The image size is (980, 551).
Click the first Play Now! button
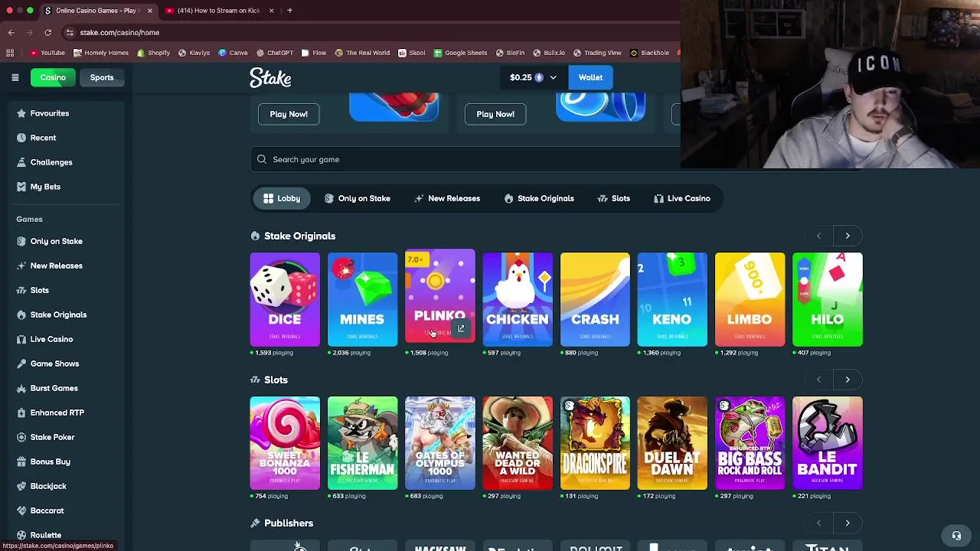click(x=289, y=114)
